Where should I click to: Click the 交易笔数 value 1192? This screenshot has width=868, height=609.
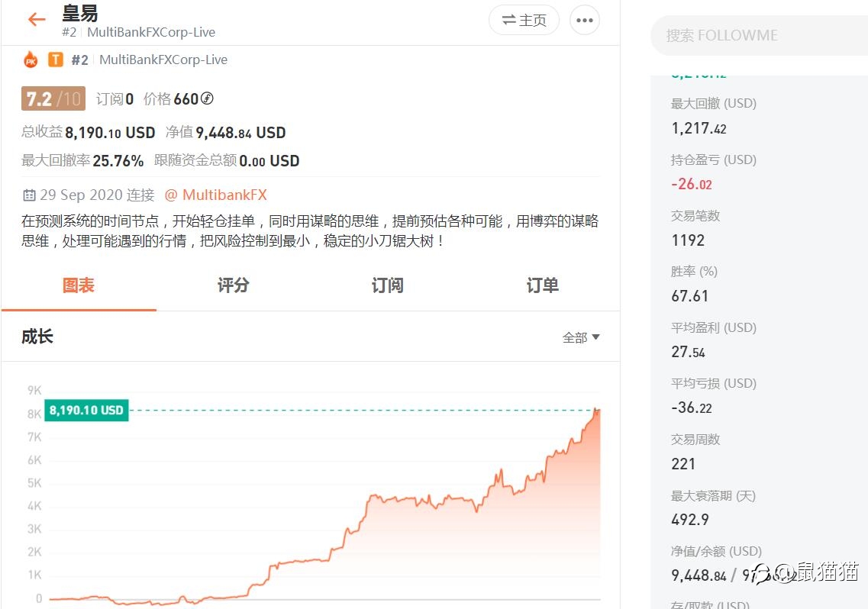688,240
